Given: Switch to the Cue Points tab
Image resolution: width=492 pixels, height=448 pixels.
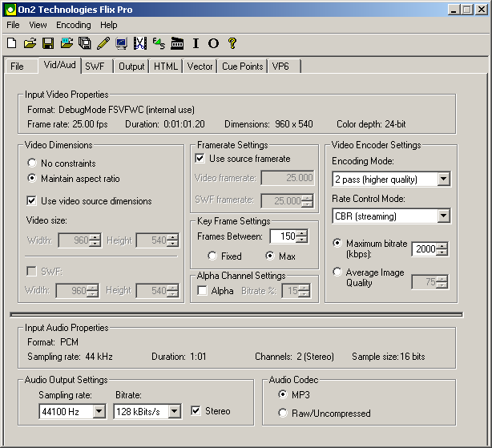Looking at the screenshot, I should [242, 67].
